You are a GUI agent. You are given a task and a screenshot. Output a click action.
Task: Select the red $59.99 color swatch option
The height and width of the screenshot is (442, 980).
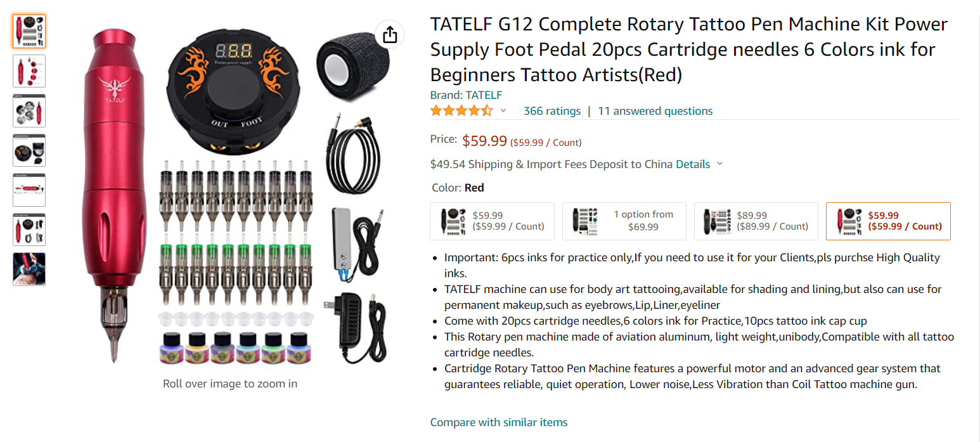coord(888,221)
